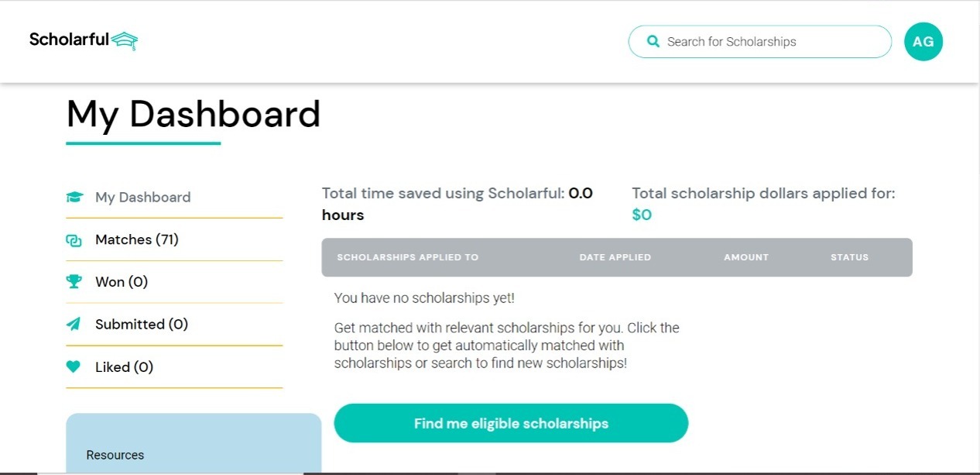Click the Won trophy icon

[x=74, y=282]
